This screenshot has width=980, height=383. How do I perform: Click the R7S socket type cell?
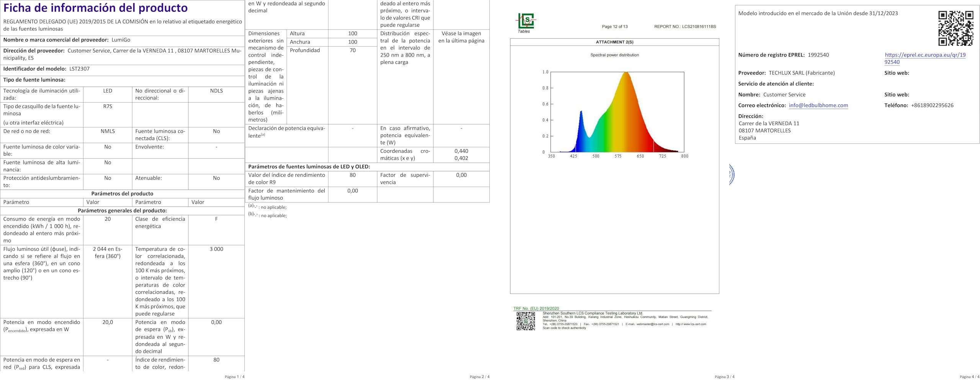click(x=108, y=106)
